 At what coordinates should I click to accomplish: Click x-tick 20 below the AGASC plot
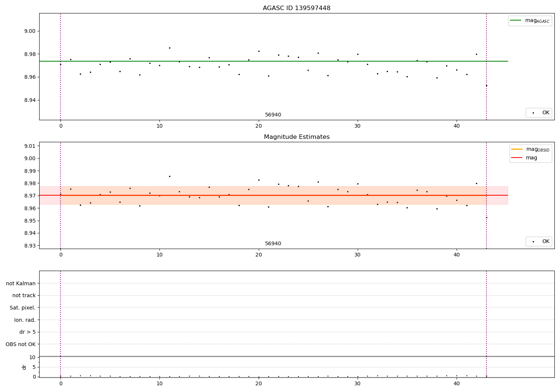(258, 126)
